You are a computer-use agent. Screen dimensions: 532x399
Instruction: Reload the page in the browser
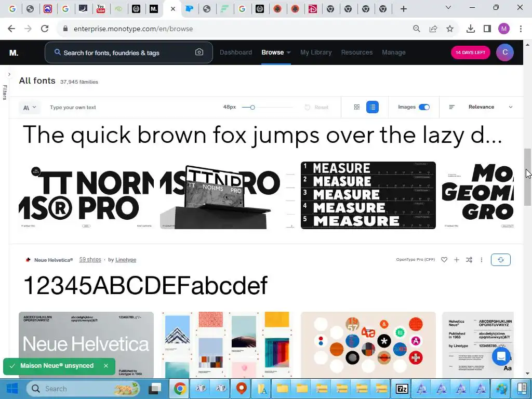click(45, 29)
